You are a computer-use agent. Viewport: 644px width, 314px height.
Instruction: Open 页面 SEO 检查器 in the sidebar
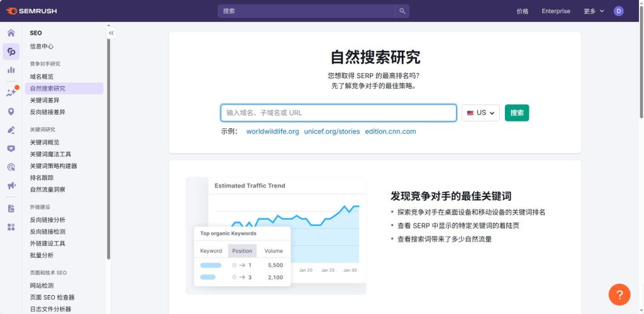[52, 297]
